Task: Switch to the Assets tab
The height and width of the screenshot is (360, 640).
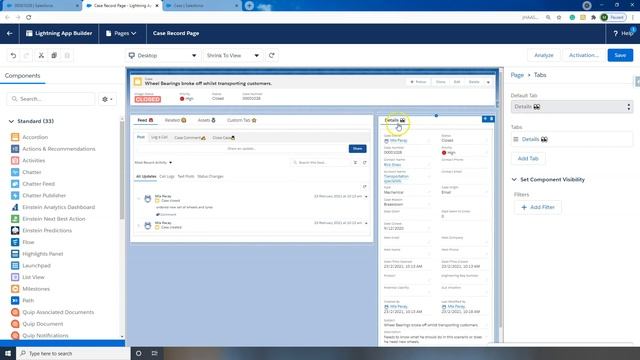Action: [x=206, y=120]
